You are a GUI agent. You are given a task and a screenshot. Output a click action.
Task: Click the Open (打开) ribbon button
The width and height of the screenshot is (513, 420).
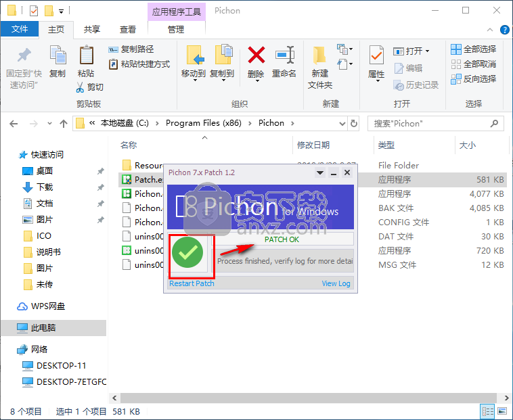click(x=411, y=51)
